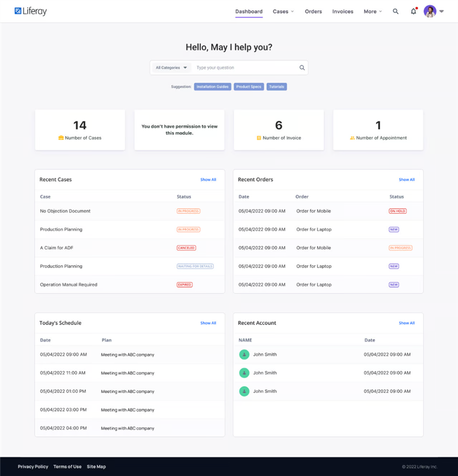Click search icon inside question field
458x476 pixels.
click(302, 68)
